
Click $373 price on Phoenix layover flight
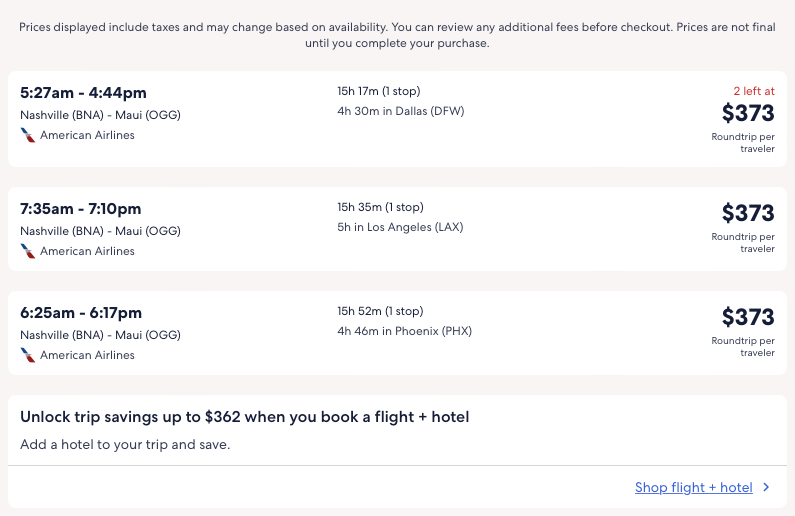[x=748, y=317]
